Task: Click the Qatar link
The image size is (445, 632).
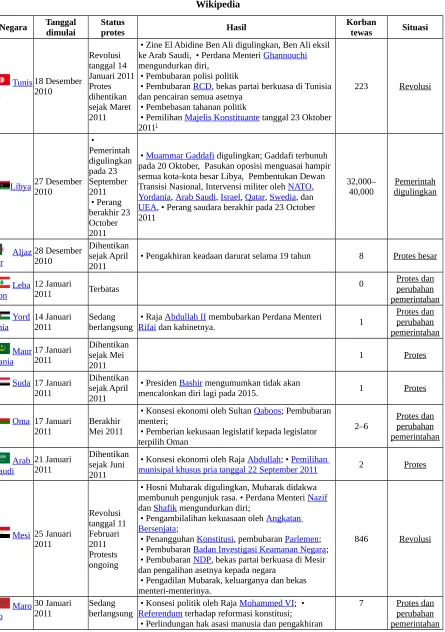Action: (x=255, y=197)
